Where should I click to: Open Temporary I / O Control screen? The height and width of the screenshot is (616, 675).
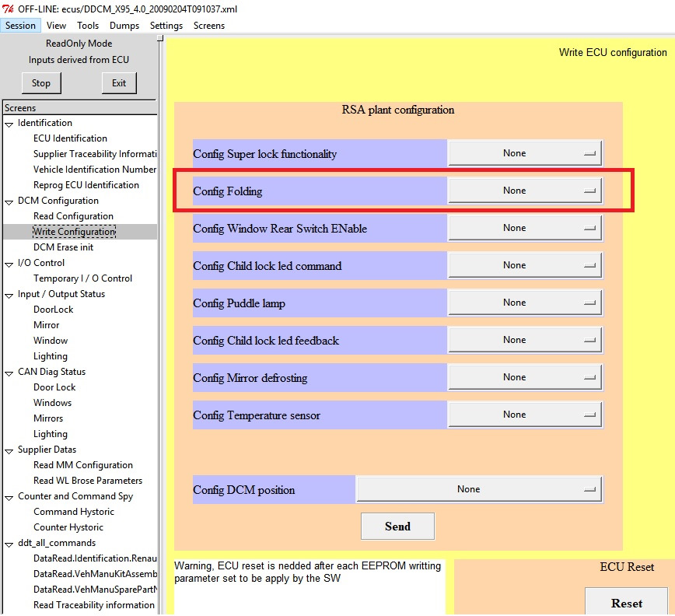(82, 278)
